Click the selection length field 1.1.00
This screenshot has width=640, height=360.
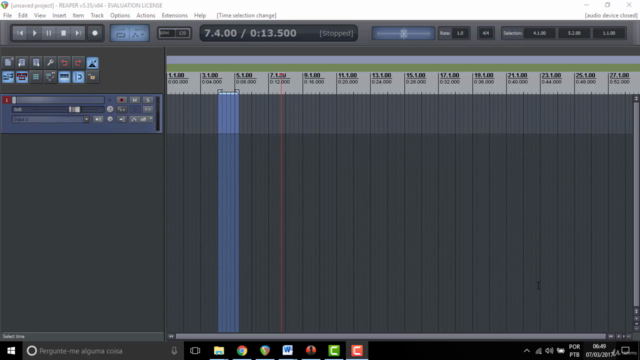pyautogui.click(x=609, y=33)
